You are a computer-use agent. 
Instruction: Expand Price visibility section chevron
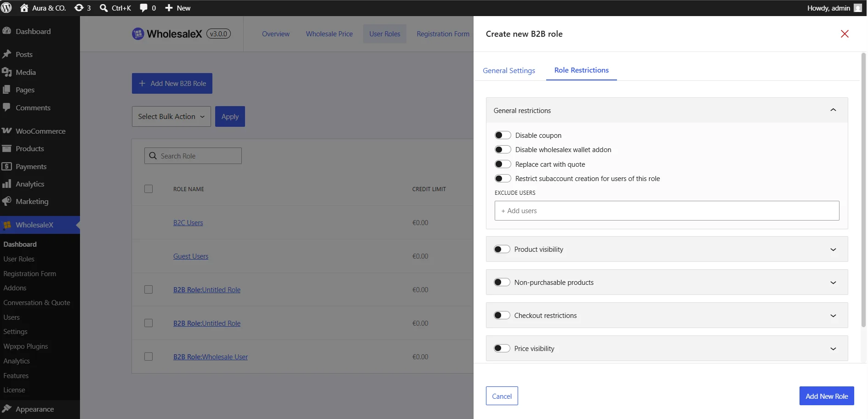point(833,349)
